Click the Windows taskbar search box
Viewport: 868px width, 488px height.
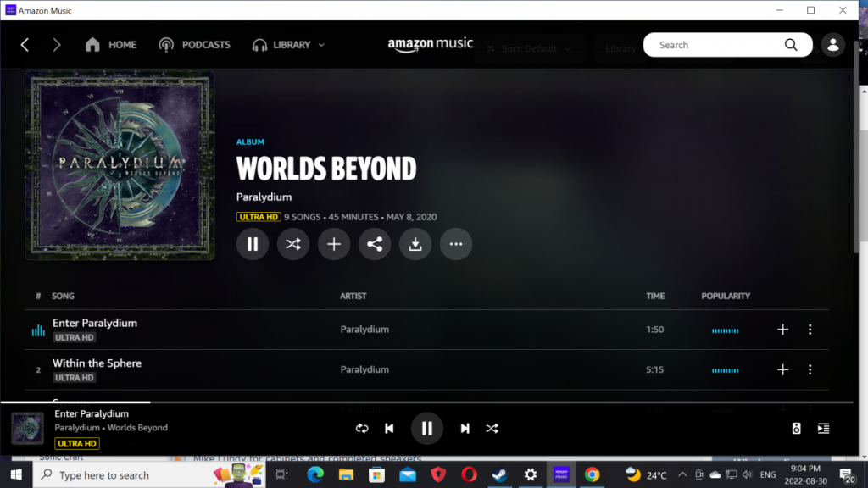(x=149, y=474)
